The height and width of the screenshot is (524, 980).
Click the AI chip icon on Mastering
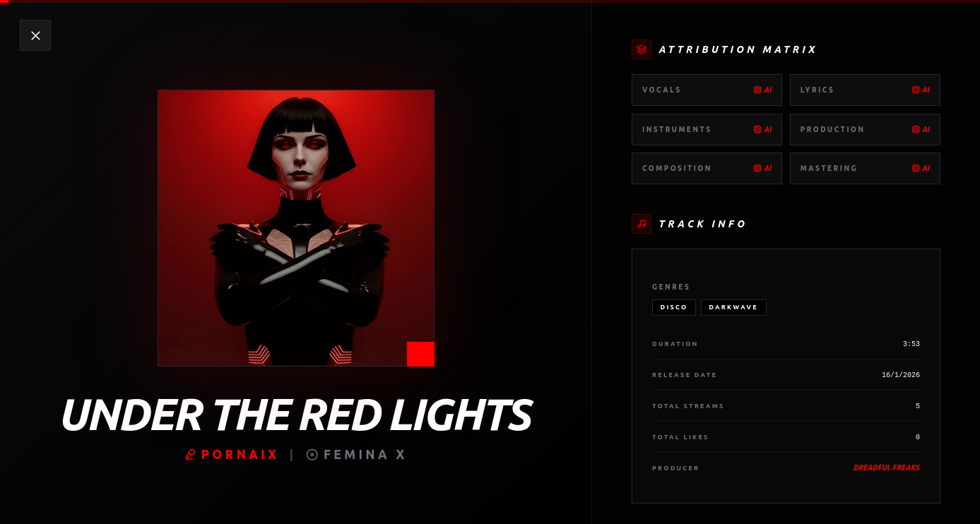click(x=916, y=169)
